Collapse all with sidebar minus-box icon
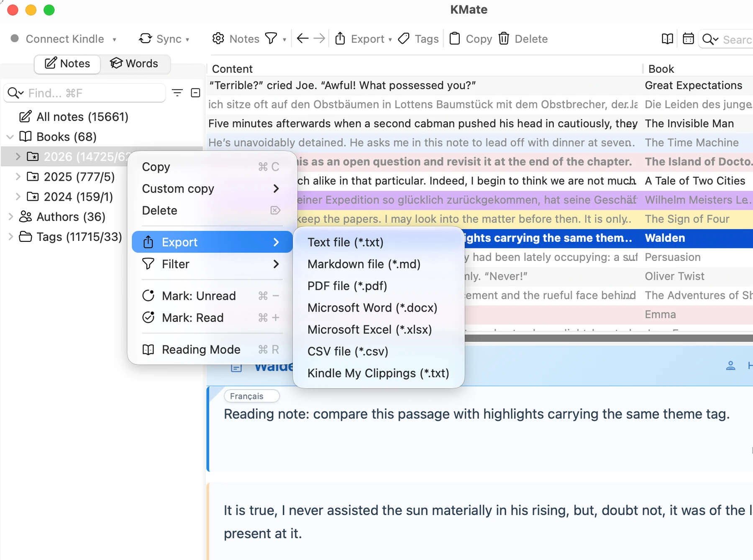753x560 pixels. pos(195,93)
